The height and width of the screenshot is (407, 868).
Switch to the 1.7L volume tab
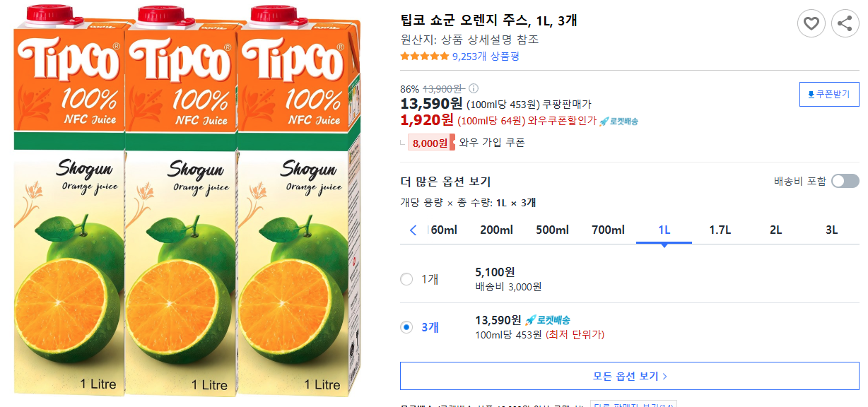point(718,229)
